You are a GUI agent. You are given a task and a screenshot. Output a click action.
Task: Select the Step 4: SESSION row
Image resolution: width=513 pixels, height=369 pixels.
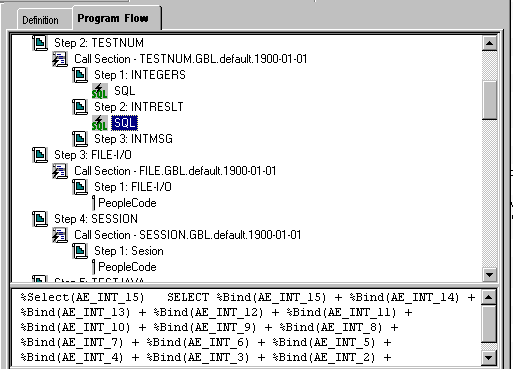pyautogui.click(x=96, y=219)
